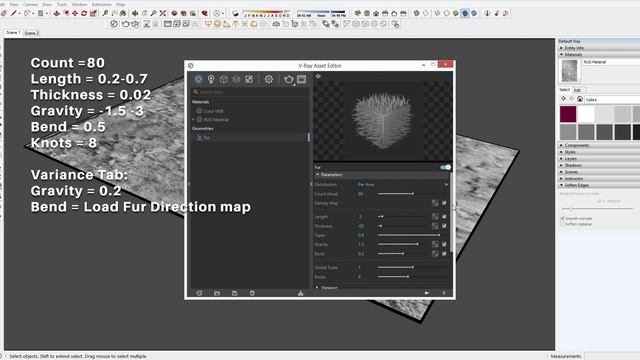Screen dimensions: 640x360
Task: Select the Push/Pull tool
Action: point(56,13)
